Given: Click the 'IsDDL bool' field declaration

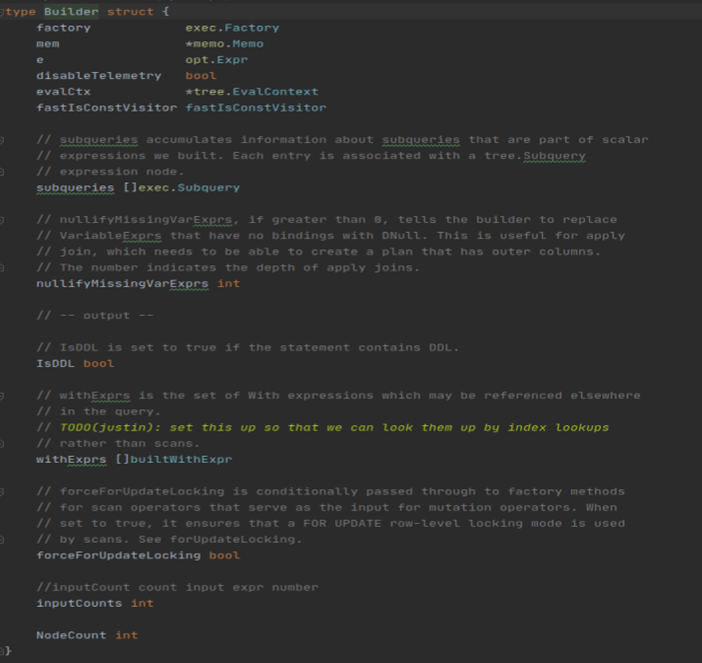Looking at the screenshot, I should point(75,364).
